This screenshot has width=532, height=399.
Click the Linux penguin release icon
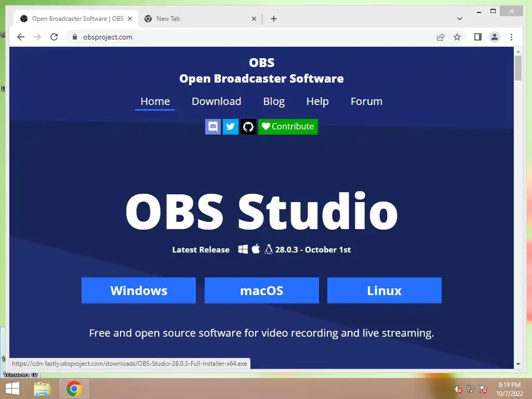(x=269, y=249)
